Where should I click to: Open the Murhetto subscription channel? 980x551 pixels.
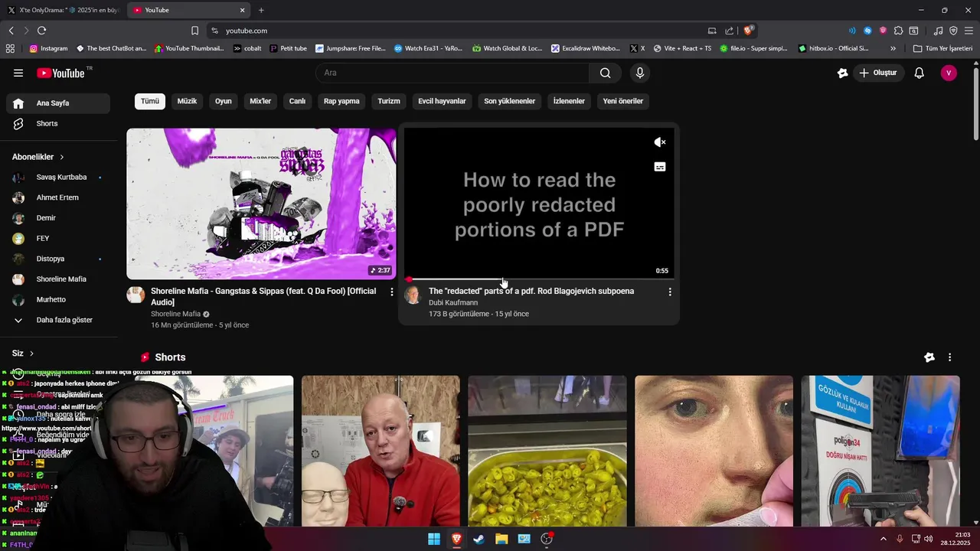58,300
